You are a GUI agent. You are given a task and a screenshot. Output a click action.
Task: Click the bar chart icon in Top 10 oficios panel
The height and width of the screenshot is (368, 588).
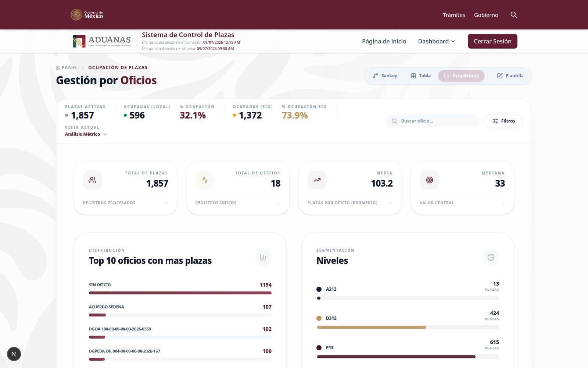coord(263,257)
